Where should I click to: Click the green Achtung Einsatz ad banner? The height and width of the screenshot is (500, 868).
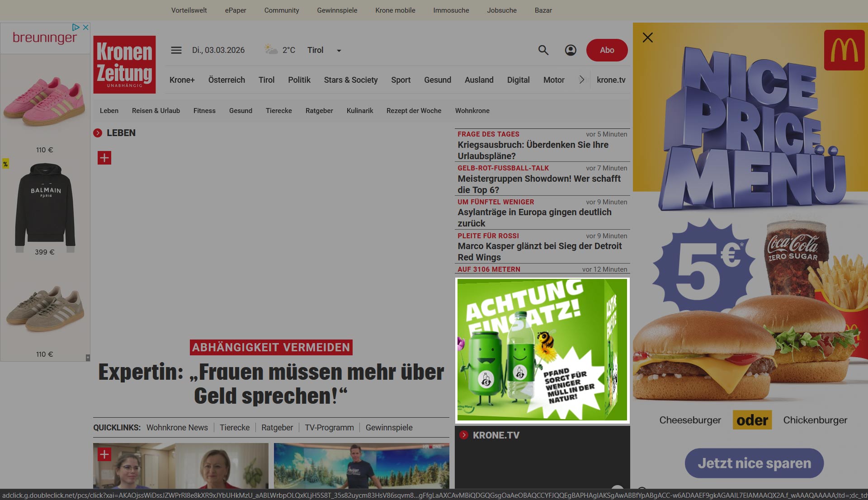click(x=542, y=349)
